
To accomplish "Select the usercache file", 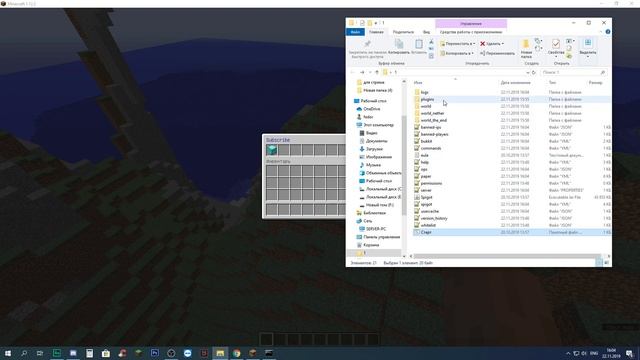I will tap(430, 211).
